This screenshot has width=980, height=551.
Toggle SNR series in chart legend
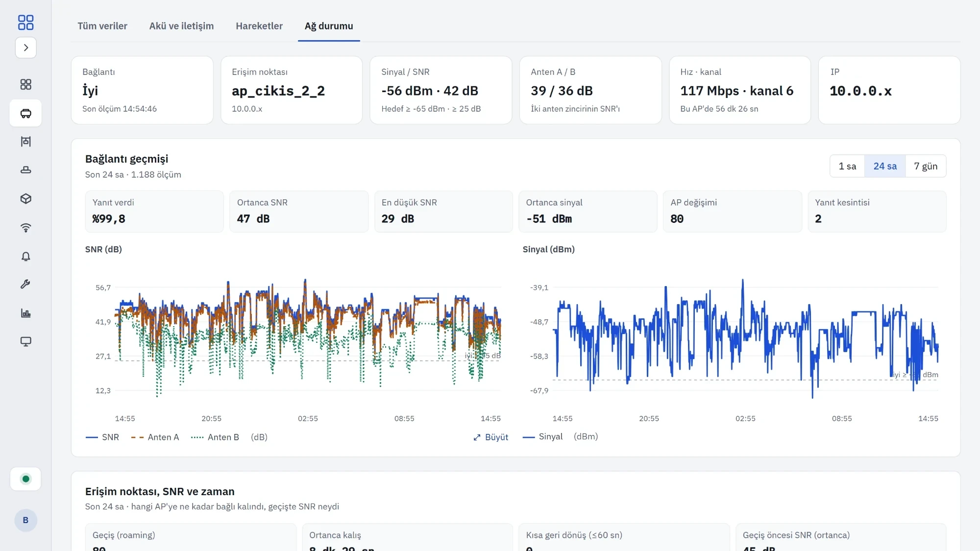click(102, 437)
